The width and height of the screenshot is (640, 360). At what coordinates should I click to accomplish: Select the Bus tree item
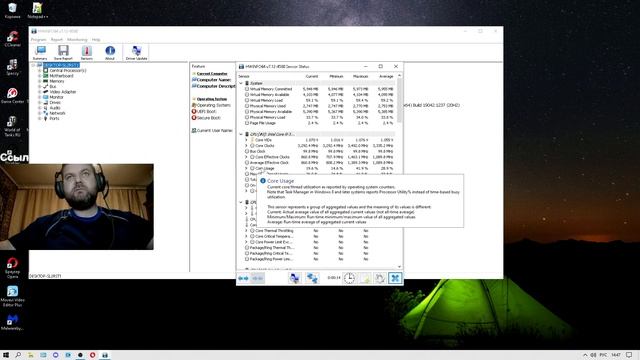pos(53,87)
